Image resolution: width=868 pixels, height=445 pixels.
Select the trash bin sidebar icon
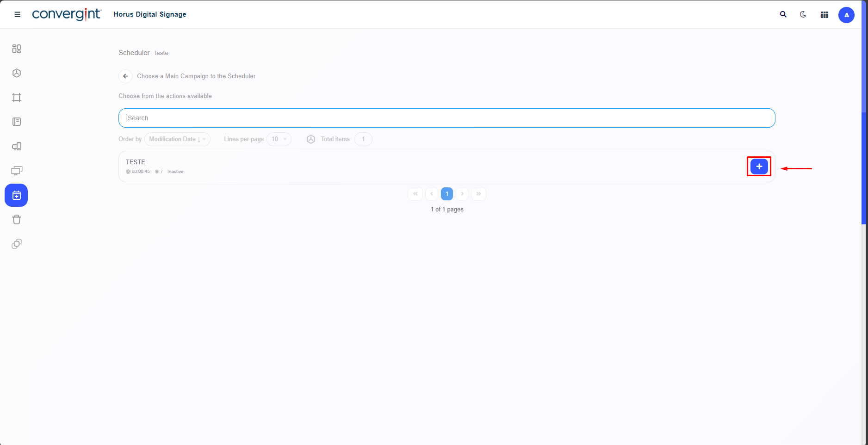point(17,220)
